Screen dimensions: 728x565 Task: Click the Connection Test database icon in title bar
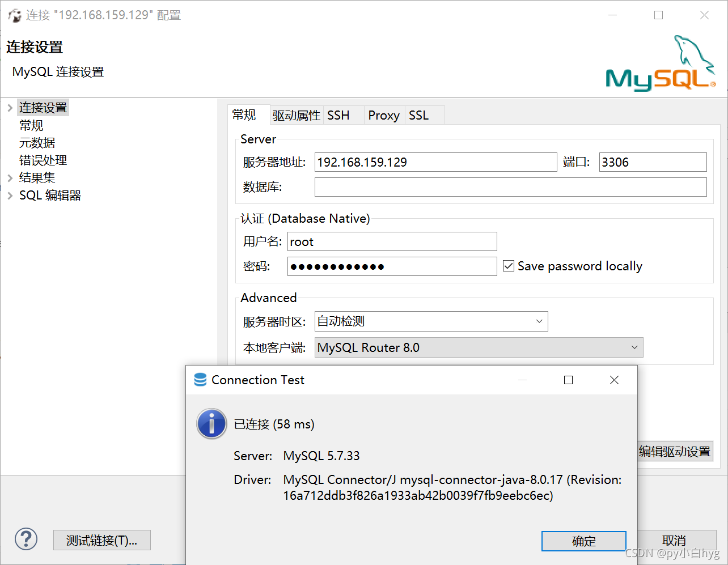tap(200, 380)
